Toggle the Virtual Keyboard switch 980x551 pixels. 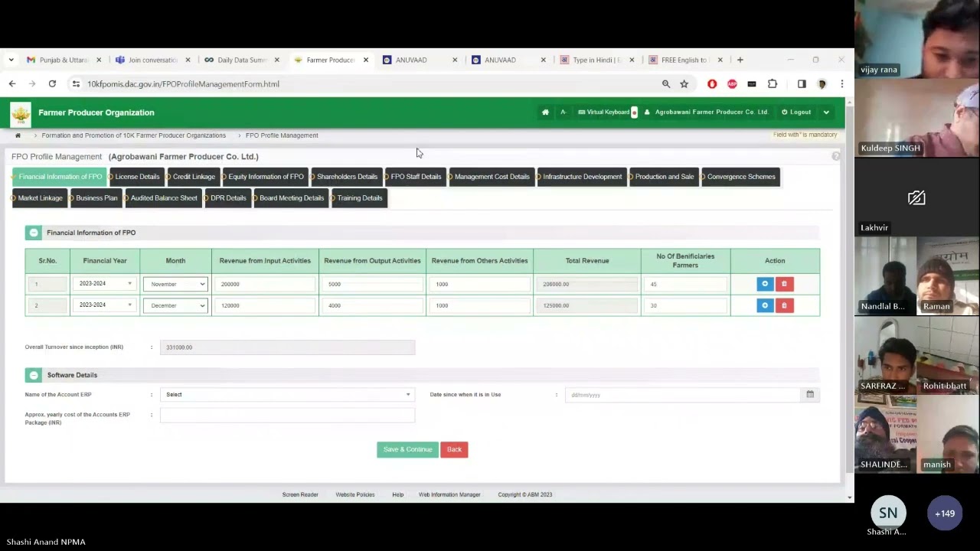pos(634,112)
